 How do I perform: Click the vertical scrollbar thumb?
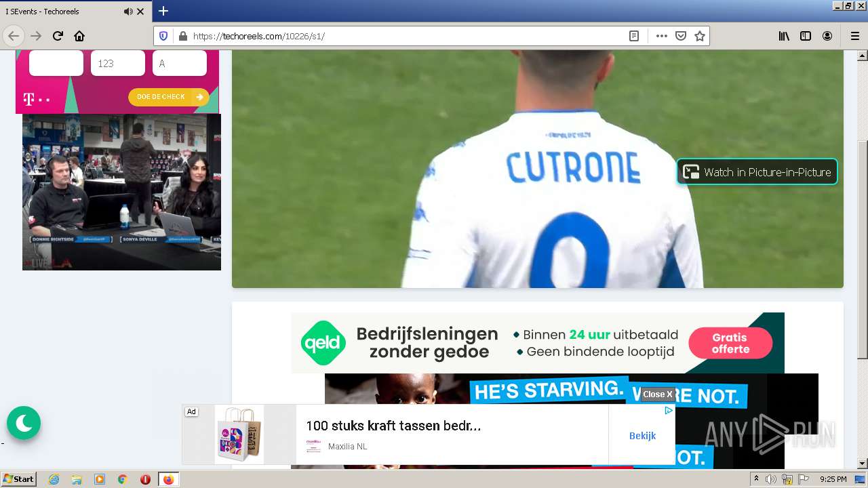[863, 250]
